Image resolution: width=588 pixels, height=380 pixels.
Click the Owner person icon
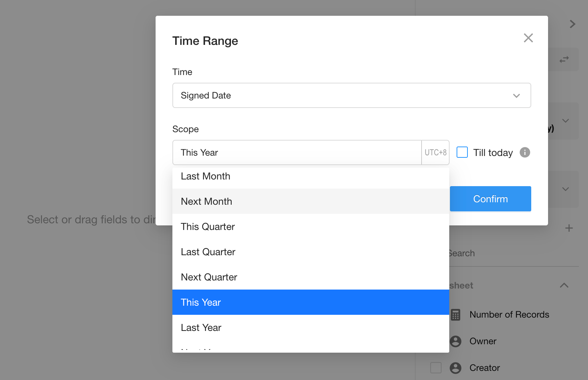[456, 341]
